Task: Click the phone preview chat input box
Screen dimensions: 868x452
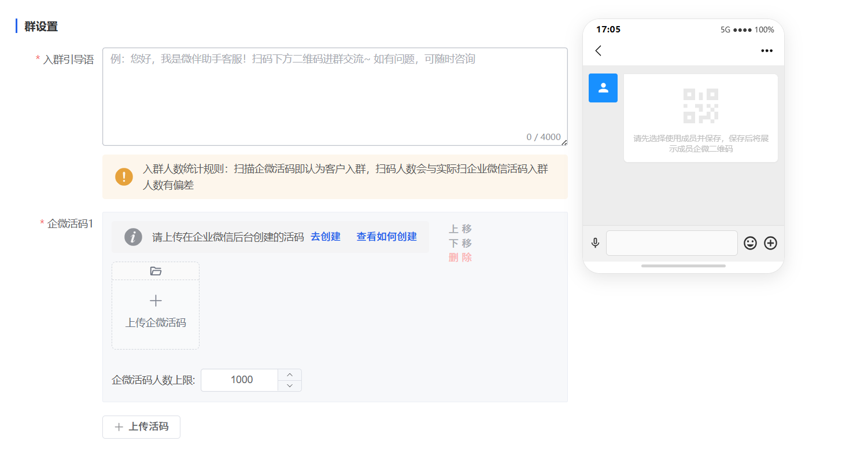Action: [x=672, y=243]
